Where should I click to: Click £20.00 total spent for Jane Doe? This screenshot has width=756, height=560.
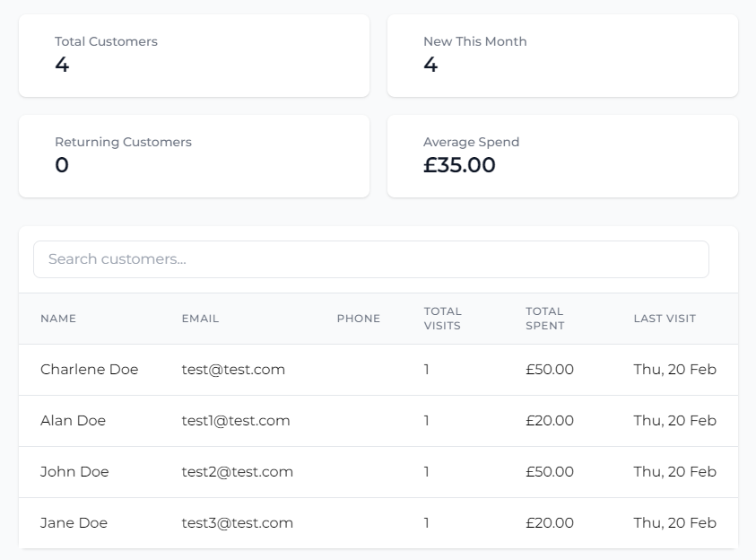point(550,523)
